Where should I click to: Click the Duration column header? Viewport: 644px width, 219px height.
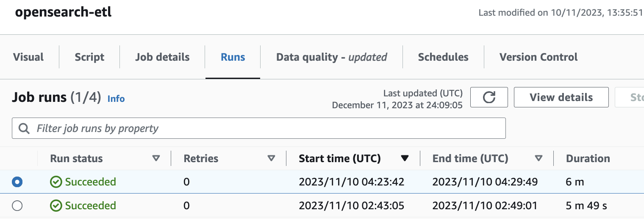588,158
